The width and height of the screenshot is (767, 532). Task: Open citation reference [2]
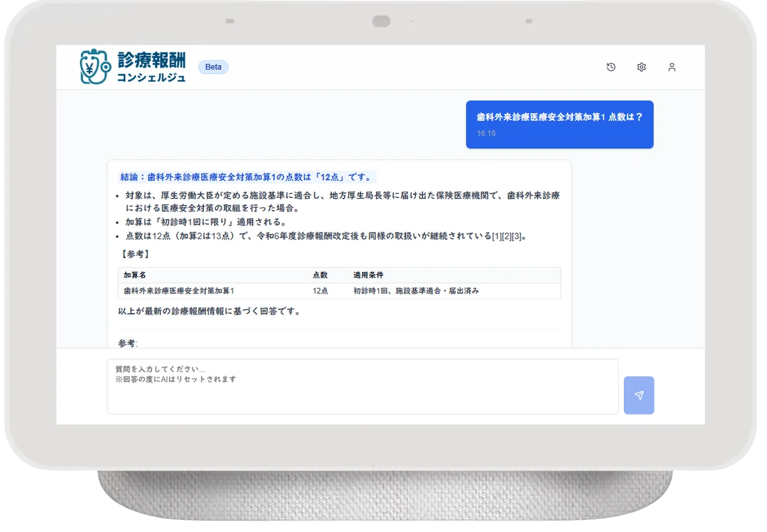pyautogui.click(x=507, y=236)
